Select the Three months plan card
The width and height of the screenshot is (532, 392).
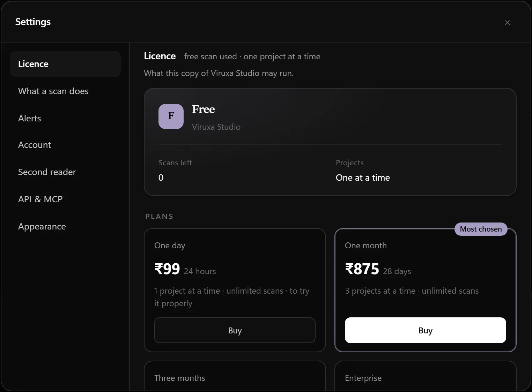click(x=235, y=376)
